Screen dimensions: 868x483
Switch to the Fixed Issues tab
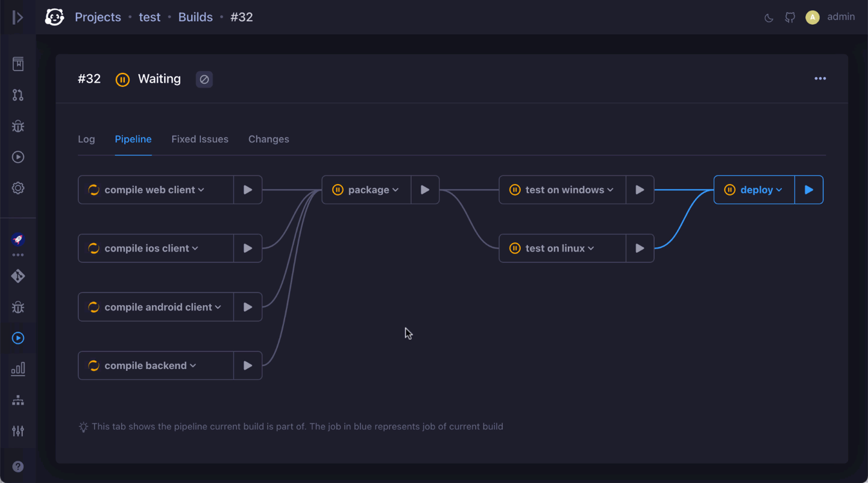[200, 139]
